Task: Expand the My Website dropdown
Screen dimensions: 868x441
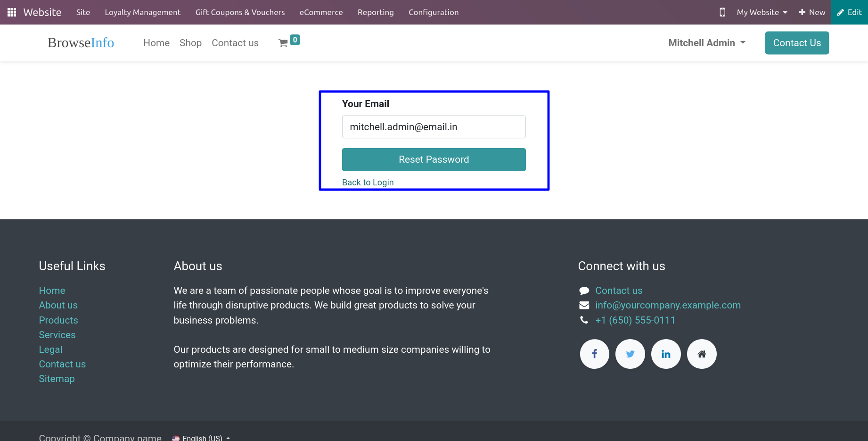Action: pos(762,12)
